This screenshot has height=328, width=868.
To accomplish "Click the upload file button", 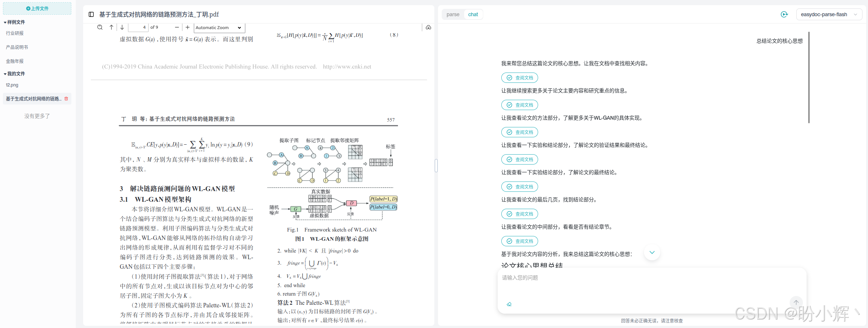I will coord(37,8).
